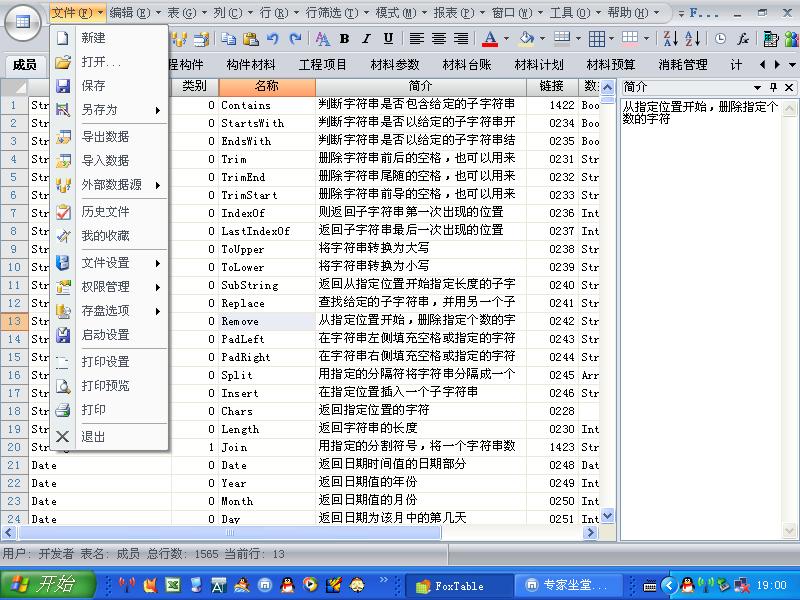Toggle bold formatting
Screen dimensions: 800x600
[x=344, y=39]
